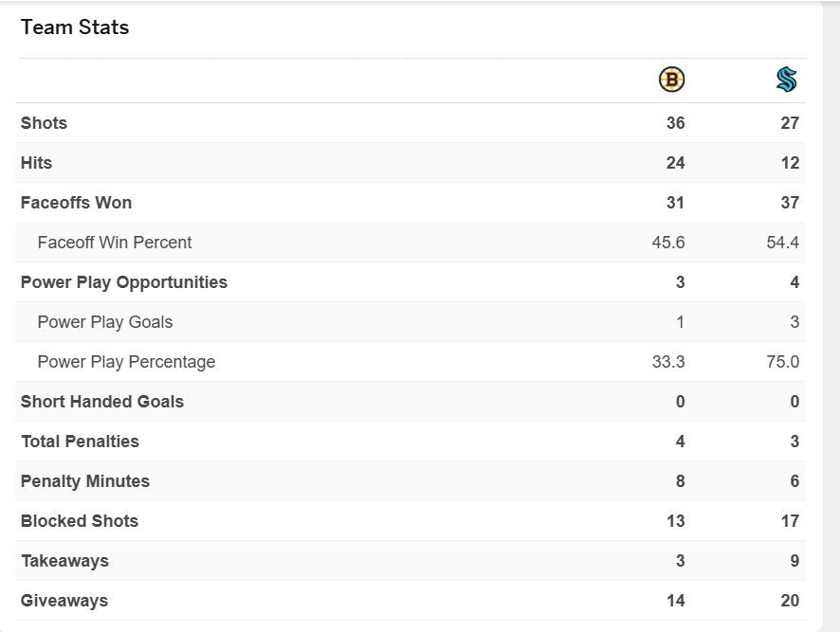Click the Short Handed Goals label

click(102, 402)
